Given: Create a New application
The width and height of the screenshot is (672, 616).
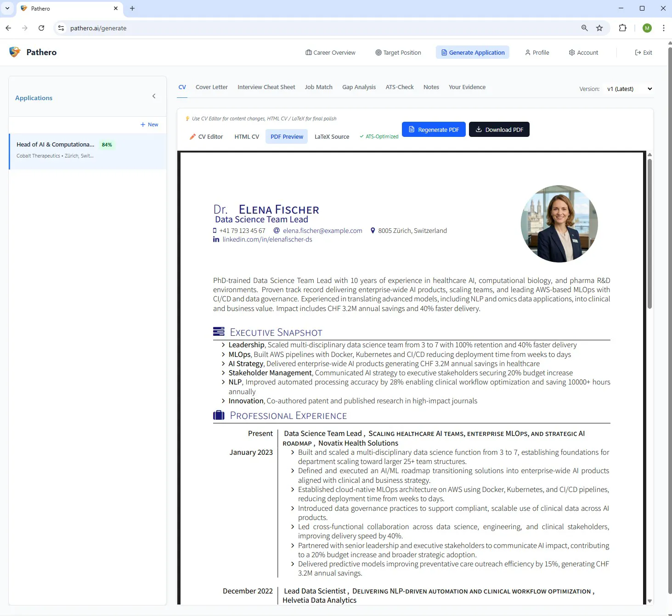Looking at the screenshot, I should tap(149, 124).
